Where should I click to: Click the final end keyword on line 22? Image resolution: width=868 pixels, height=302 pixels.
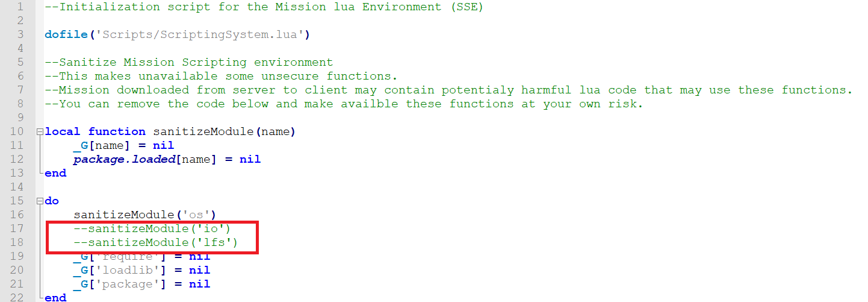[55, 298]
